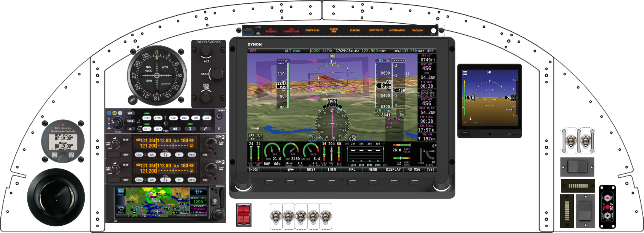Swap frequencies with the lower Trig radio flip-flop button
Screen dimensions: 644x233
(x=165, y=180)
